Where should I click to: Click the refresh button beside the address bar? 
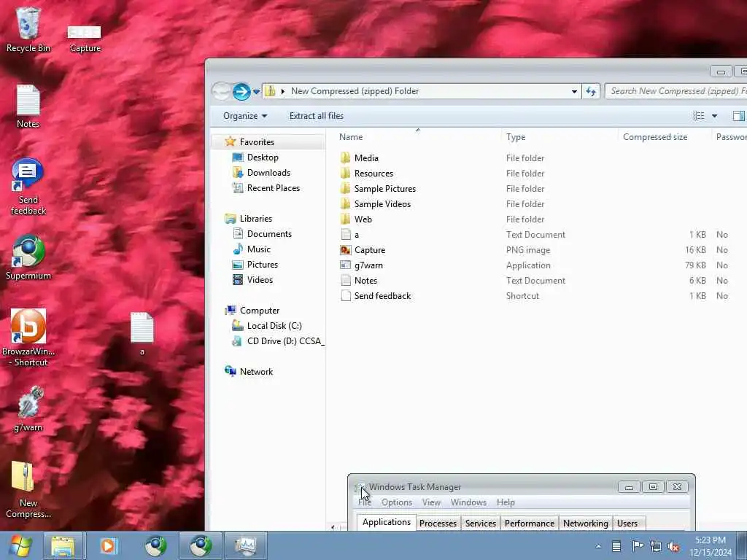[591, 91]
